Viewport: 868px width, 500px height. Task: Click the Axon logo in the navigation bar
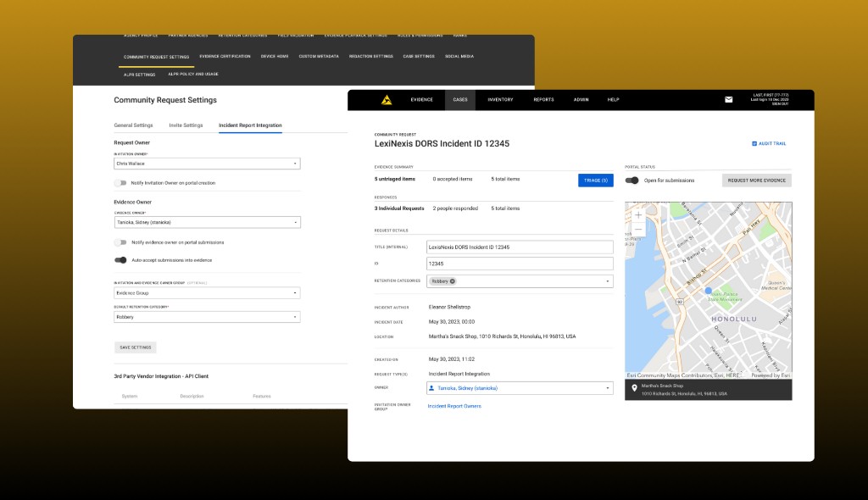click(x=387, y=99)
